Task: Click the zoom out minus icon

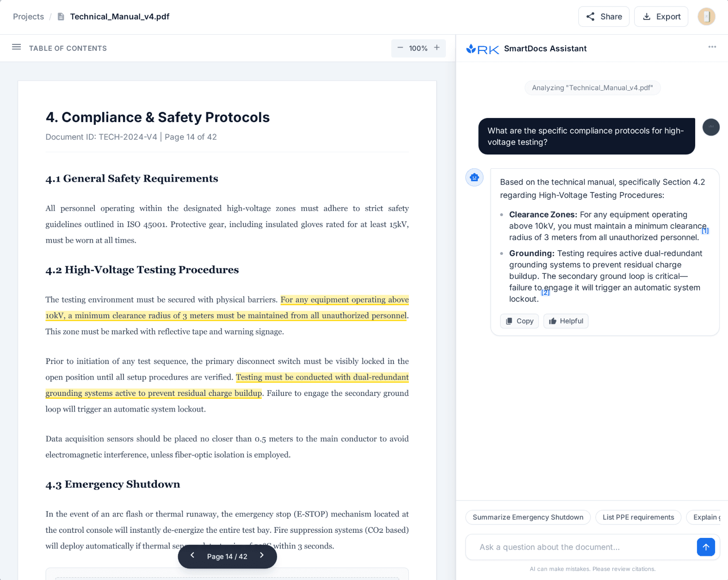Action: coord(400,48)
